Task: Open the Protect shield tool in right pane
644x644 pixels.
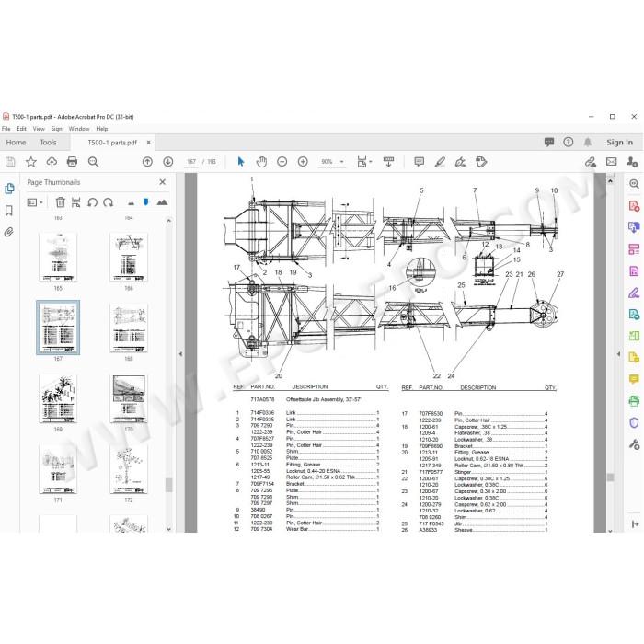Action: pyautogui.click(x=634, y=422)
